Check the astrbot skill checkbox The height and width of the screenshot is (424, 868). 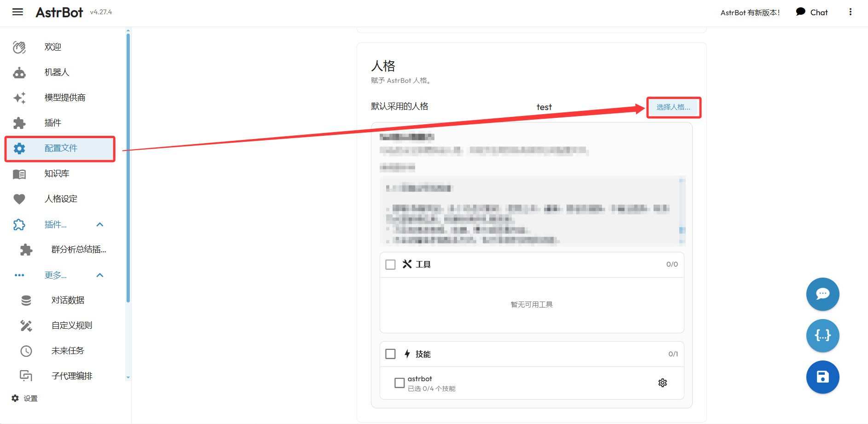coord(399,383)
